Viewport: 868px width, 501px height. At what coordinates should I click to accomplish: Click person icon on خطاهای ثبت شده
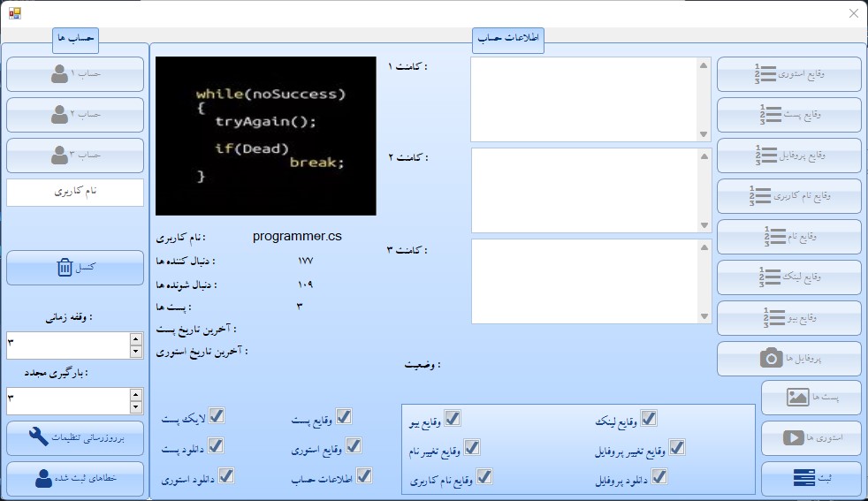[x=43, y=478]
